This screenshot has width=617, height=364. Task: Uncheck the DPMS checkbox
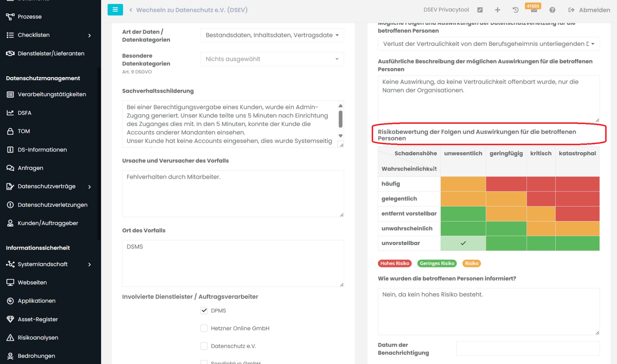click(x=204, y=311)
